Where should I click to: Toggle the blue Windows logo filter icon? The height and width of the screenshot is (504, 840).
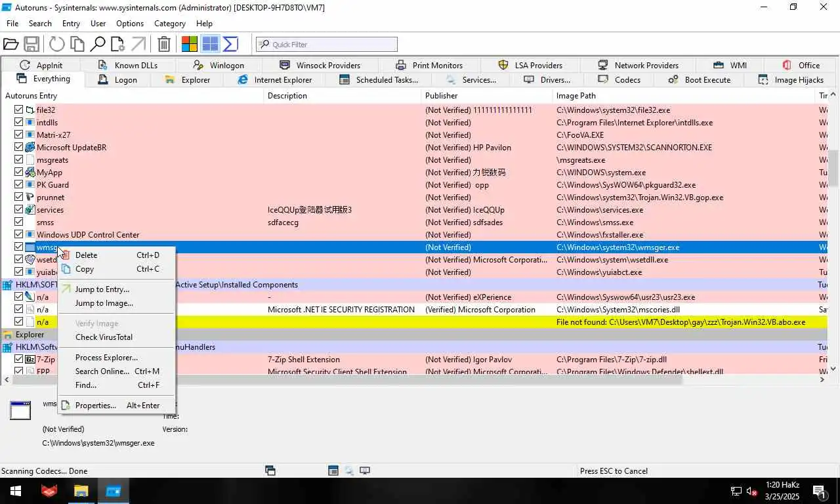pyautogui.click(x=210, y=44)
